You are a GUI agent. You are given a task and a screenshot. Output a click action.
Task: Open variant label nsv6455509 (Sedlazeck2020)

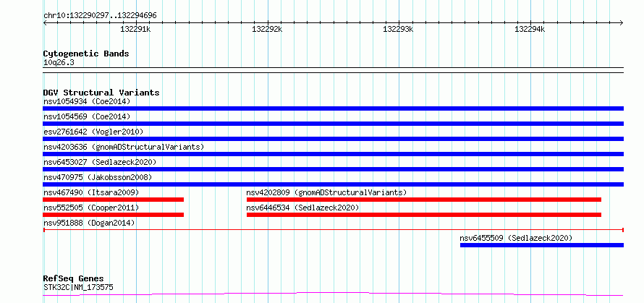[516, 238]
